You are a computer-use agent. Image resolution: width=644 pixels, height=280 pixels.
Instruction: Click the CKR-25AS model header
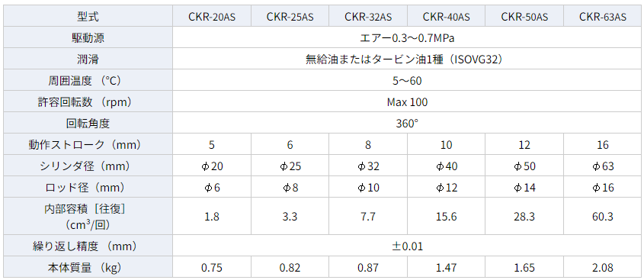coord(290,17)
